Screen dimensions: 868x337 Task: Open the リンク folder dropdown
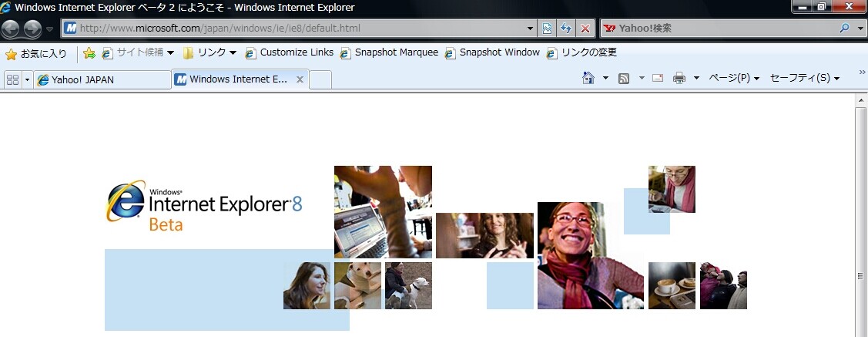[x=209, y=52]
